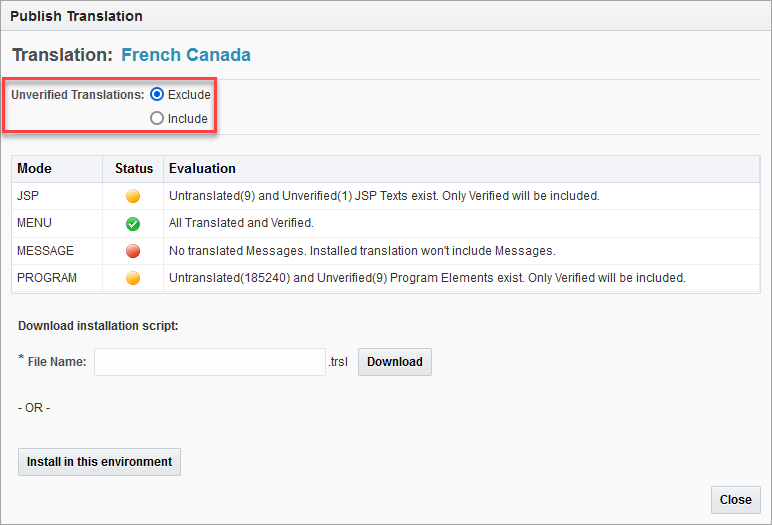
Task: Click the Status column header
Action: [x=134, y=168]
